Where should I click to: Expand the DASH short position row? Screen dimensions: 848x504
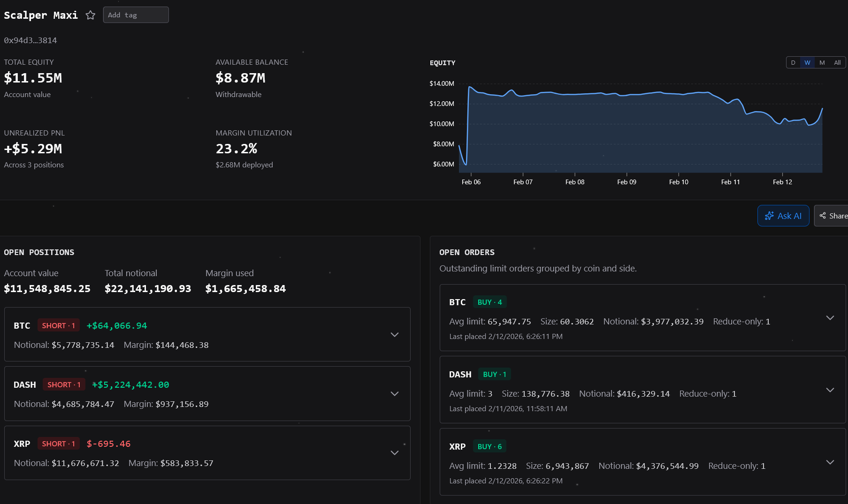click(x=395, y=394)
